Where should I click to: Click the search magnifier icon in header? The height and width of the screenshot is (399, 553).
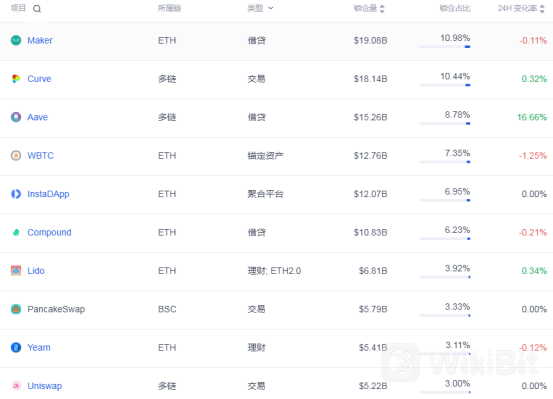point(37,9)
